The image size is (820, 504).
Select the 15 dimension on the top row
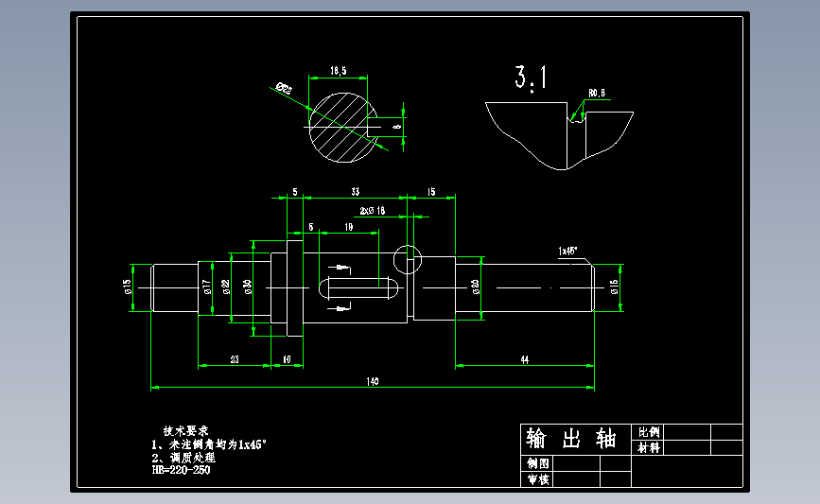431,192
